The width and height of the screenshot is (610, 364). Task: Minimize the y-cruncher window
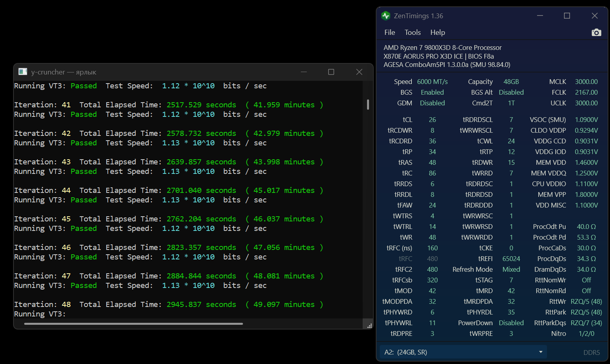click(304, 72)
